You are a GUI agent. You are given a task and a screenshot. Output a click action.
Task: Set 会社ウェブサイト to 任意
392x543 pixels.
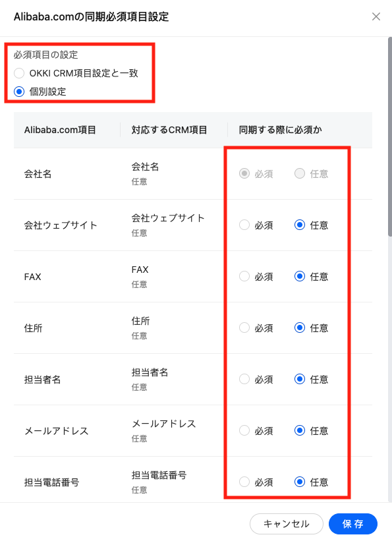click(301, 225)
